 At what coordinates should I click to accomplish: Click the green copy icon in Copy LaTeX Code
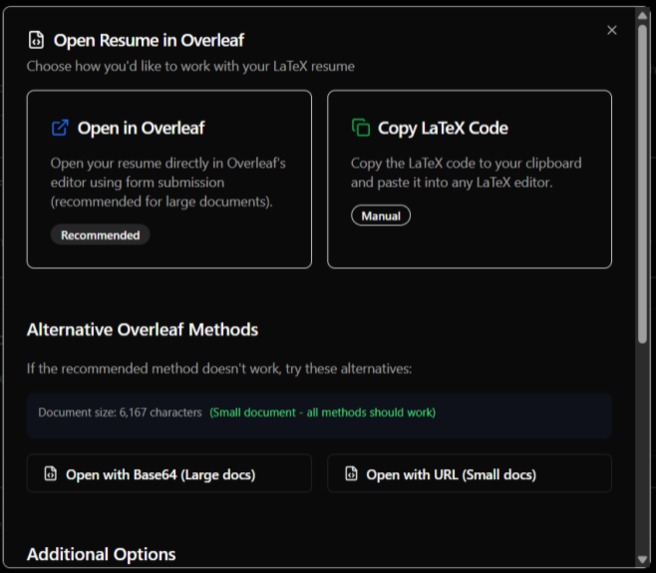pos(361,128)
